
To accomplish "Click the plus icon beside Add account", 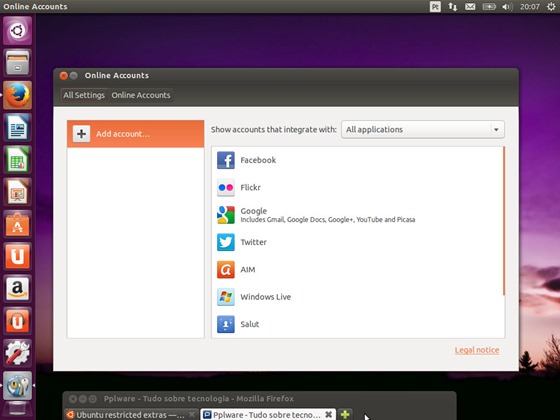I will pyautogui.click(x=81, y=134).
